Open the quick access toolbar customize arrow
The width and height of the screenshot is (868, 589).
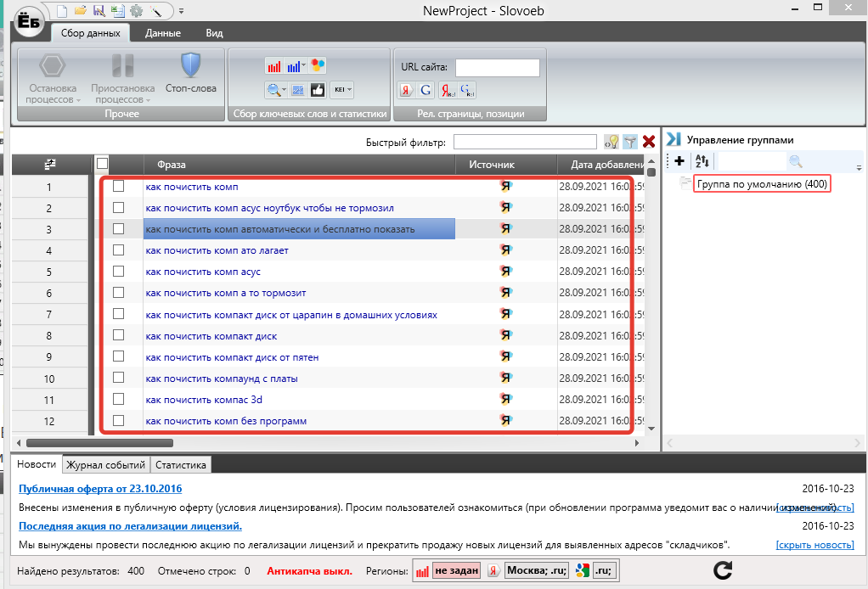pos(181,11)
